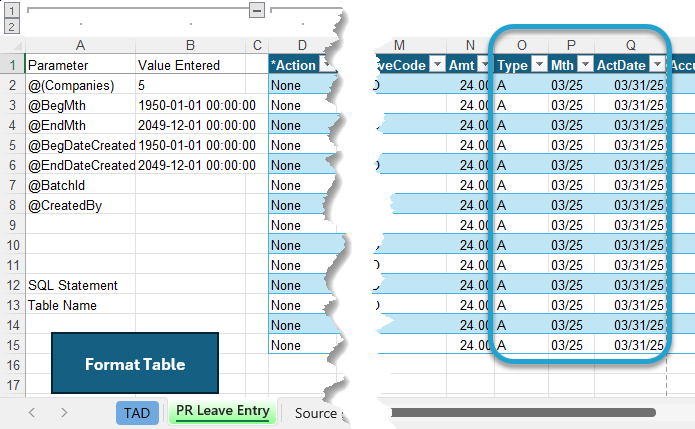Click the '@BegDateCreated' cell

(x=80, y=145)
